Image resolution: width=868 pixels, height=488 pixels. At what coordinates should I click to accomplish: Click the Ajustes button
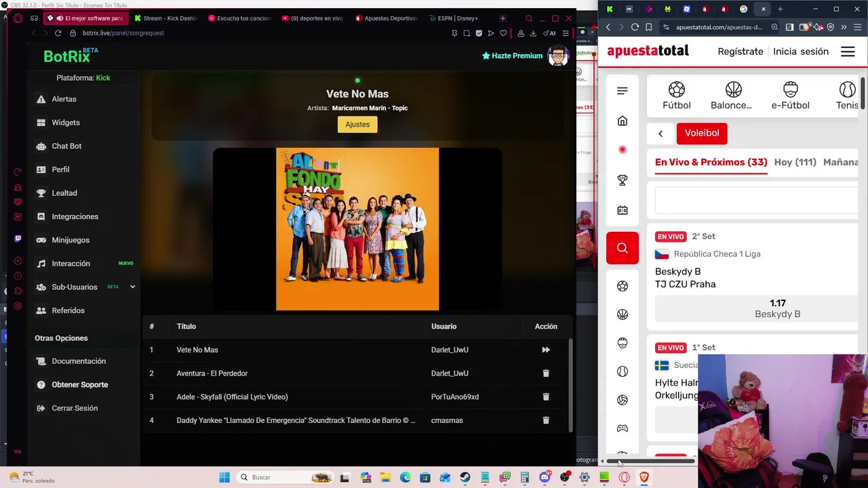[357, 125]
